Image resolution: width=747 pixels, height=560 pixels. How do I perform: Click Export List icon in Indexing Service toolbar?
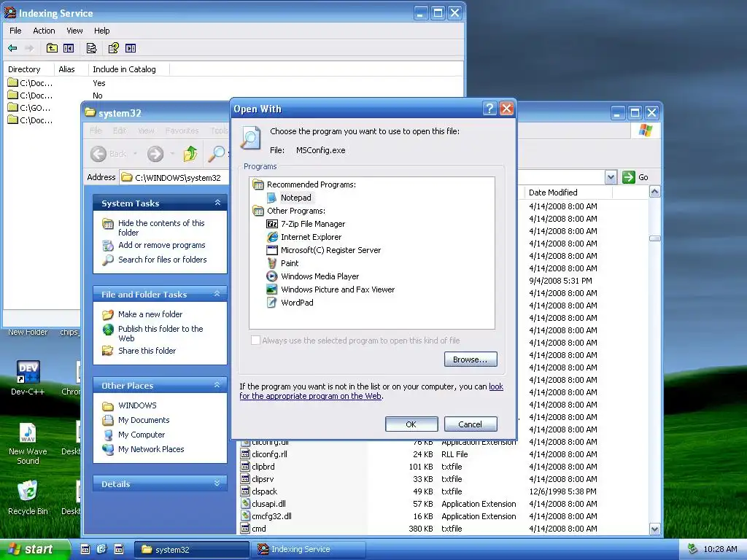[91, 48]
